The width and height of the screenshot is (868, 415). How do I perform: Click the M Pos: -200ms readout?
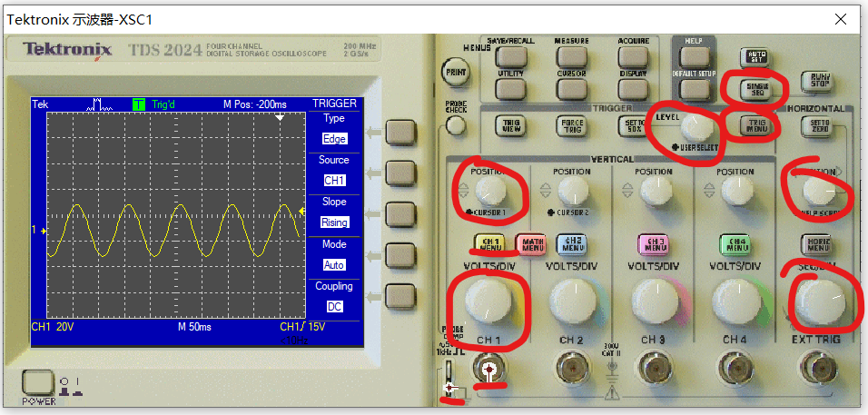coord(255,104)
